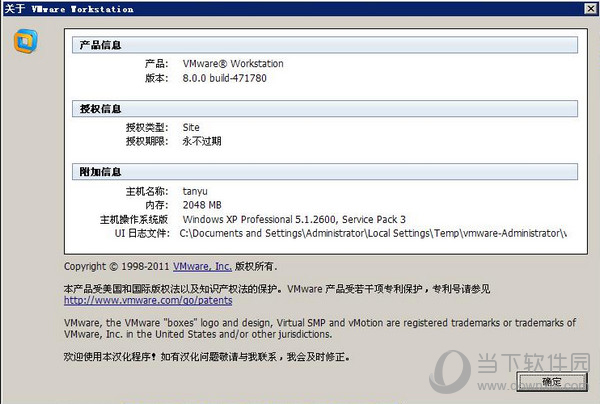600x404 pixels.
Task: Click the memory value 2048 MB
Action: pyautogui.click(x=202, y=205)
